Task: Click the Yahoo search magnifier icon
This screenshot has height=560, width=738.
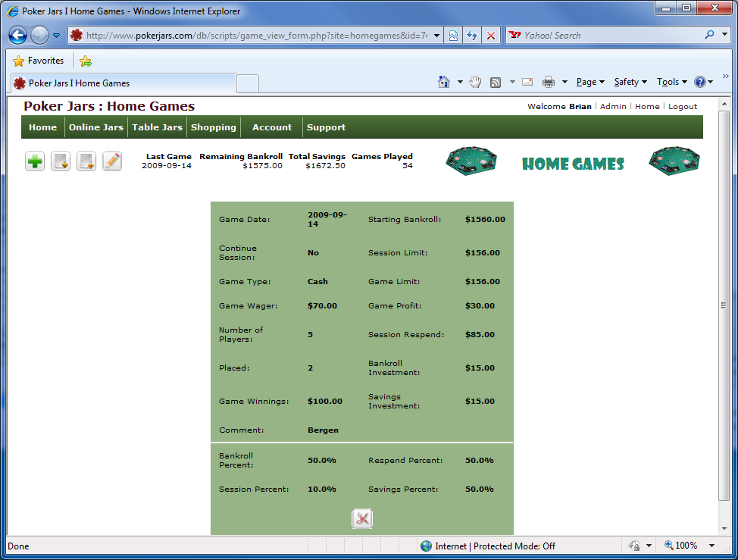Action: (709, 35)
